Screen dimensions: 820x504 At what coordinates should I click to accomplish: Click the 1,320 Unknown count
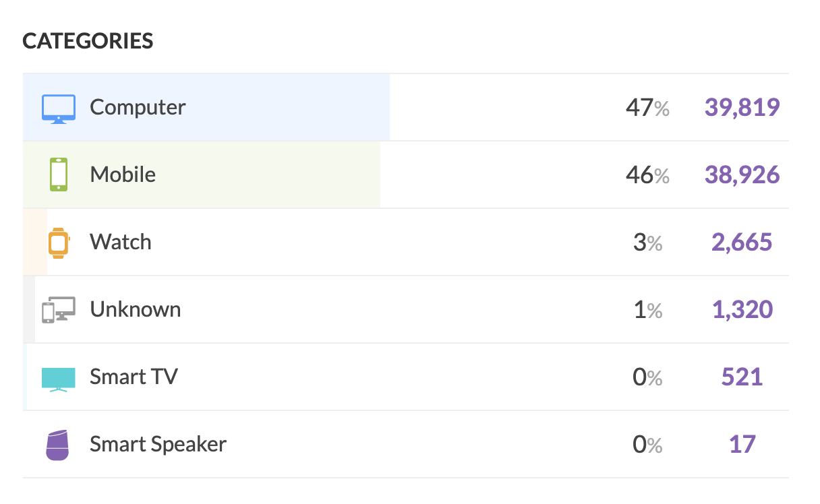[742, 309]
